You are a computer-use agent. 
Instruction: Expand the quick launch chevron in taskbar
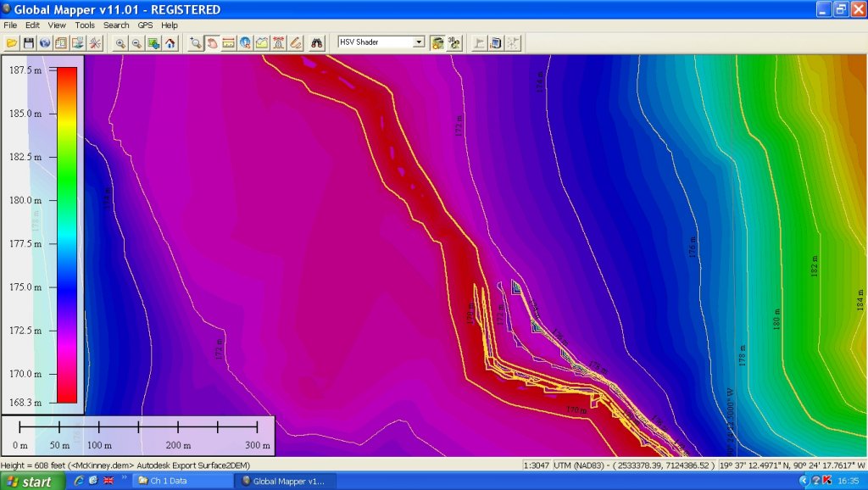(x=125, y=478)
